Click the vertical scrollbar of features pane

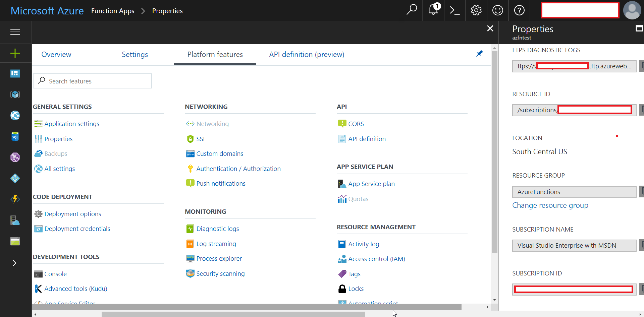[494, 152]
